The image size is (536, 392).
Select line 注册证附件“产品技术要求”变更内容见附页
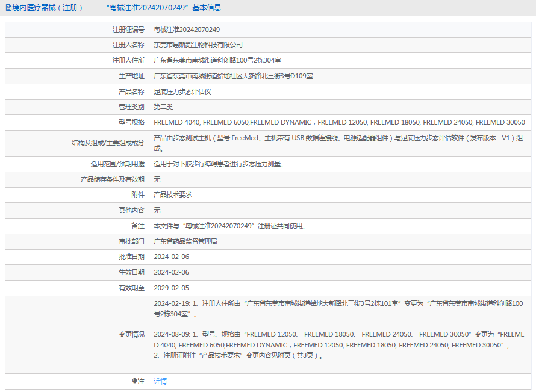coord(238,355)
